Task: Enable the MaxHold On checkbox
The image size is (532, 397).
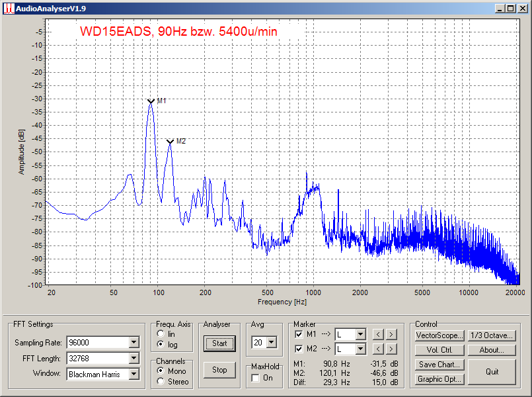Action: 256,378
